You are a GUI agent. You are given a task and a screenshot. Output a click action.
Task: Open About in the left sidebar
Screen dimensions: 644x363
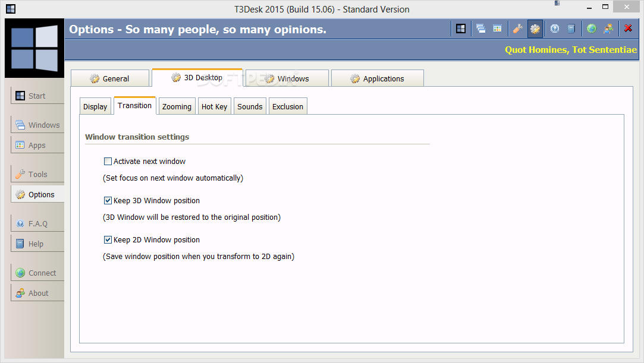pyautogui.click(x=37, y=293)
